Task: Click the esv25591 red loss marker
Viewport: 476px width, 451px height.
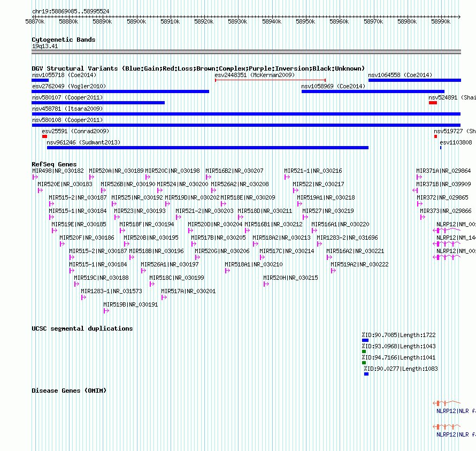Action: (44, 136)
